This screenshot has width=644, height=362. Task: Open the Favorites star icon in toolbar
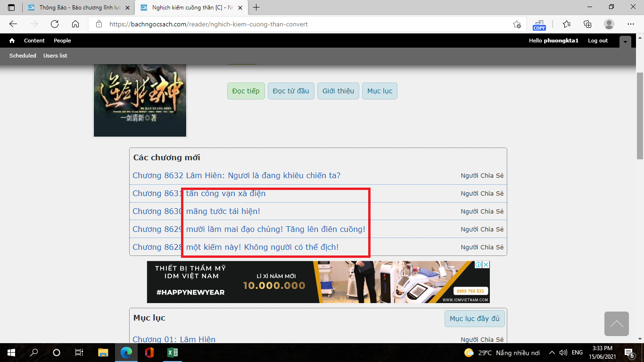(566, 24)
